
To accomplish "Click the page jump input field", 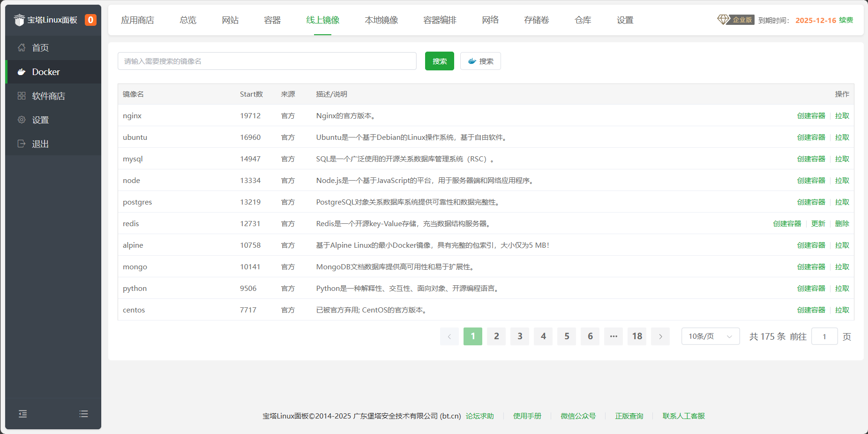I will tap(824, 336).
